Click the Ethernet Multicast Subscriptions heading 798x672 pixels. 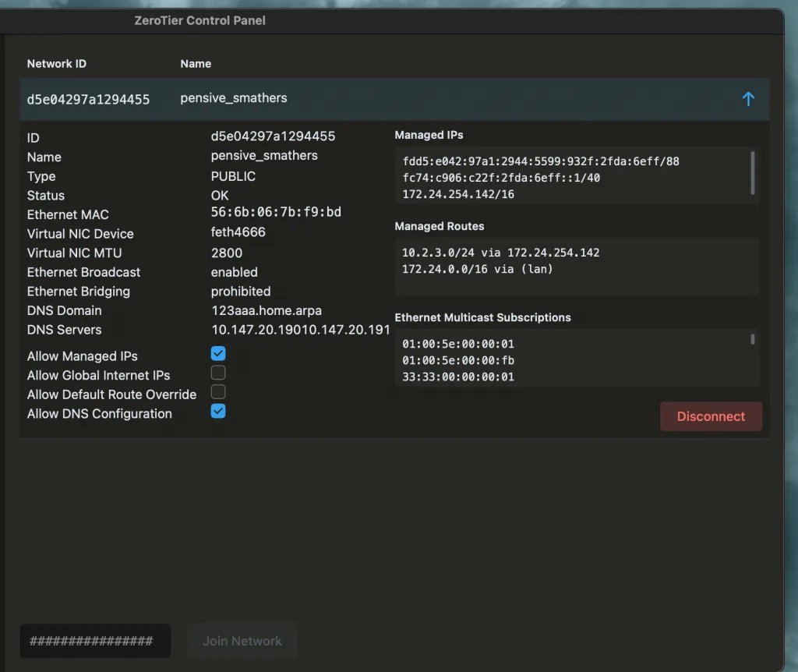pyautogui.click(x=482, y=317)
